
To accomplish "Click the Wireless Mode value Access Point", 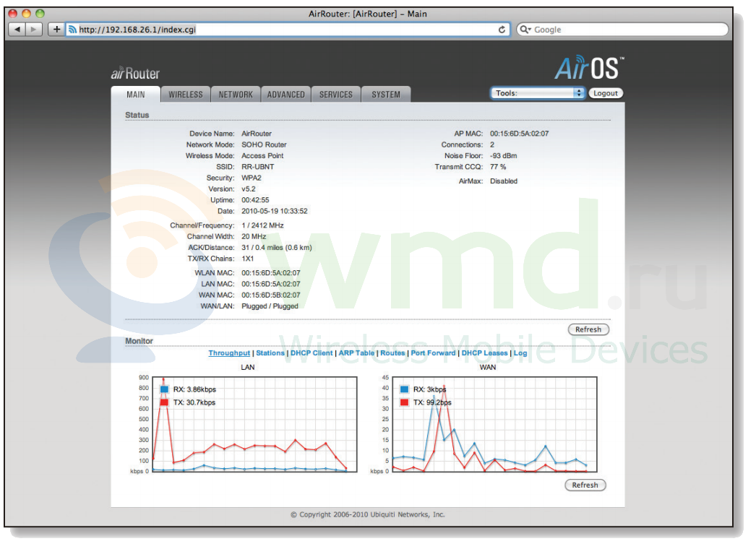I will (262, 156).
